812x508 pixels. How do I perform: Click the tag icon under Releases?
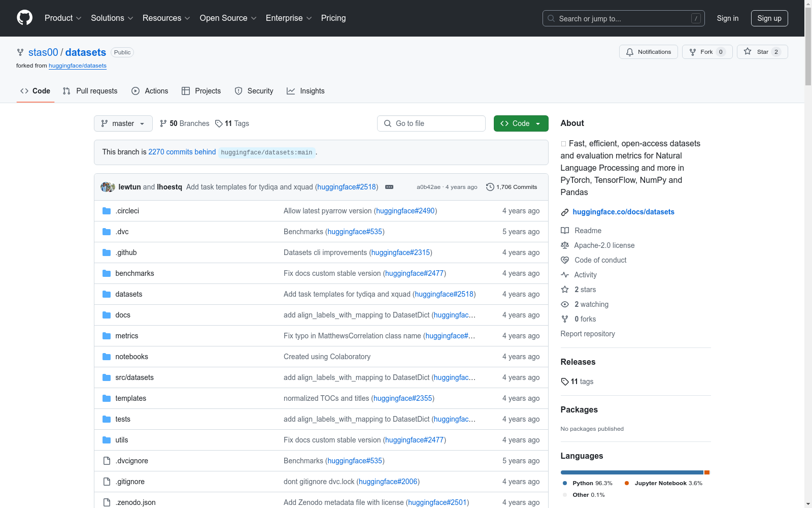[565, 382]
